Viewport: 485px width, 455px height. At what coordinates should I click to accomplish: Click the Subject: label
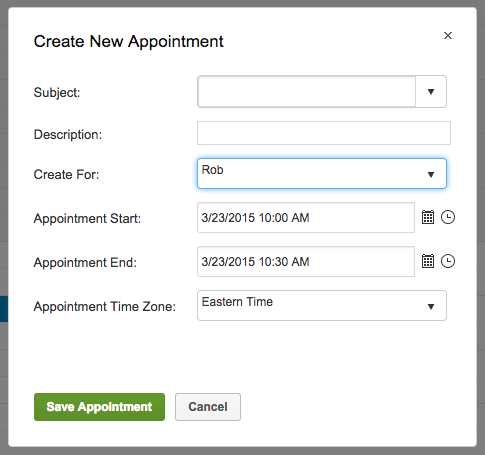(57, 93)
